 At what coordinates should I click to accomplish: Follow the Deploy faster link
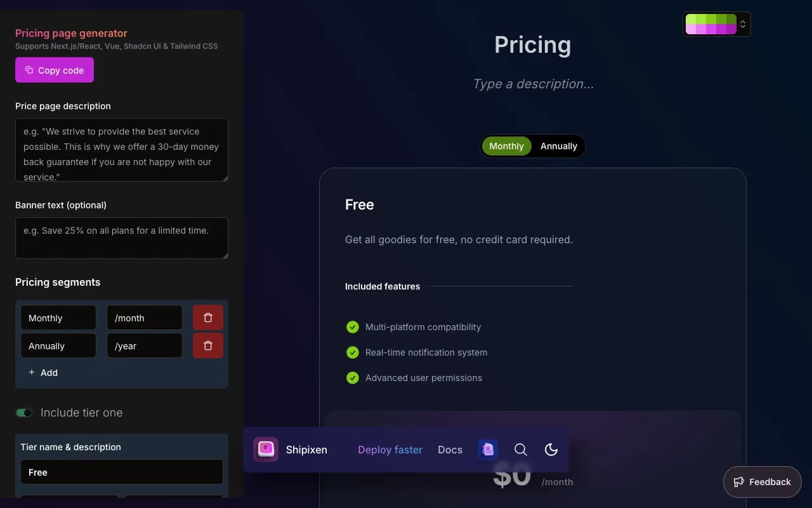pyautogui.click(x=390, y=450)
